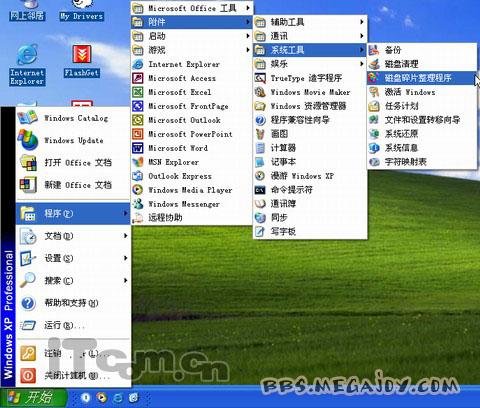Click the 激活 Windows keys icon
This screenshot has width=480, height=408.
[374, 92]
